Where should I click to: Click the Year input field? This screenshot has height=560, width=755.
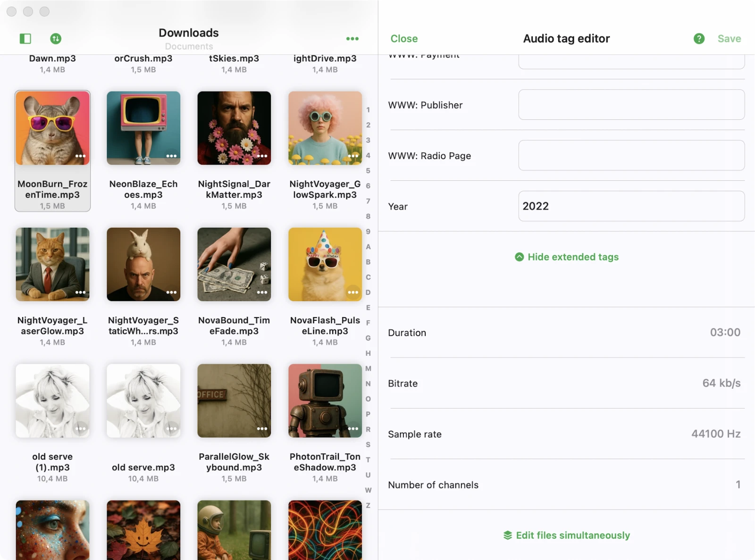click(x=631, y=206)
